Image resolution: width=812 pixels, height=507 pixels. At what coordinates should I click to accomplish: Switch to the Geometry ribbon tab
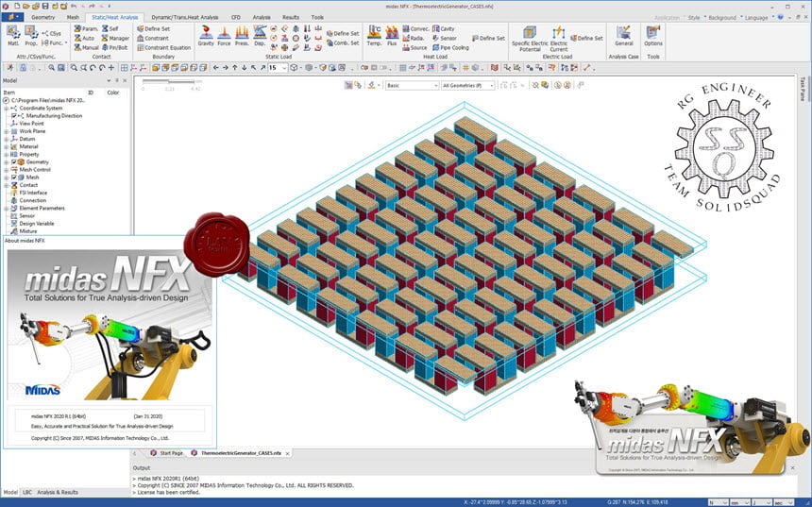point(43,17)
